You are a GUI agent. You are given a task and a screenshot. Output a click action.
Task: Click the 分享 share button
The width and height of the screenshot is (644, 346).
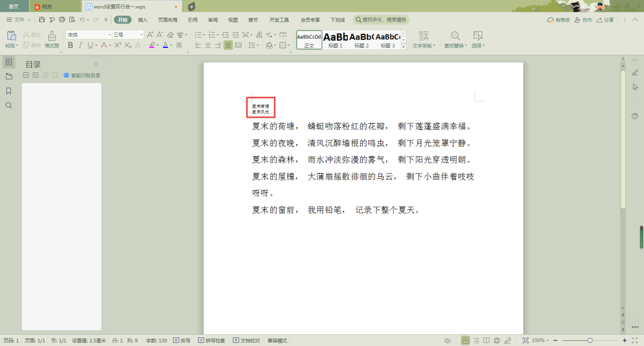coord(605,20)
